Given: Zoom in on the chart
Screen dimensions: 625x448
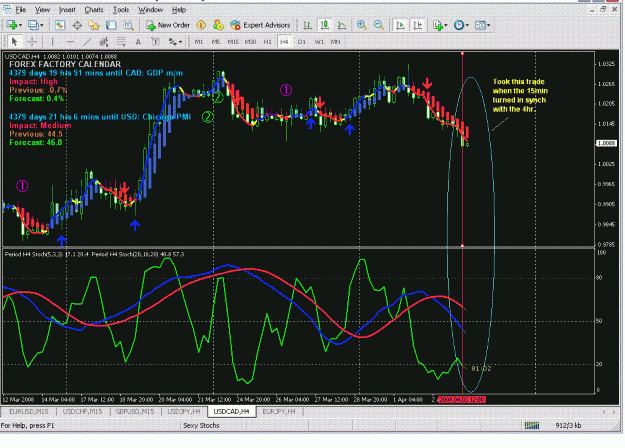Looking at the screenshot, I should coord(362,26).
